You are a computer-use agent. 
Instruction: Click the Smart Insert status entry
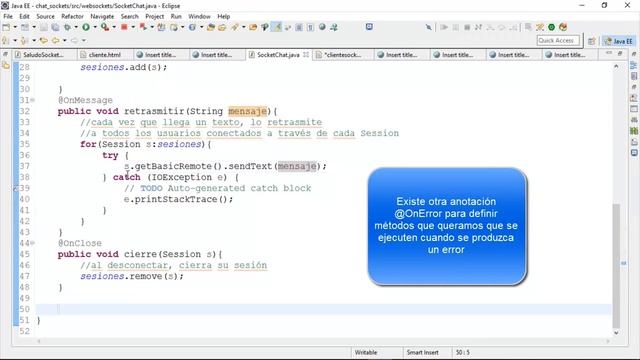pyautogui.click(x=422, y=352)
